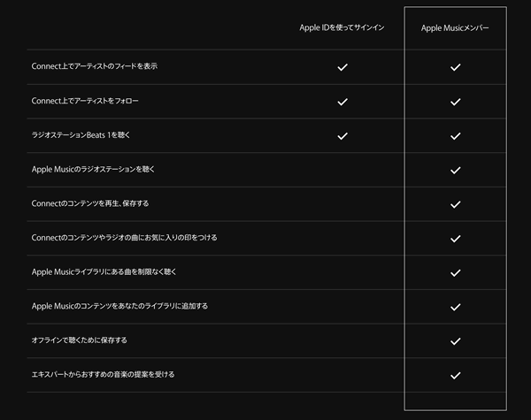Click the Apple Music member checkmark for Connect artist feed row
This screenshot has width=531, height=420.
click(455, 67)
